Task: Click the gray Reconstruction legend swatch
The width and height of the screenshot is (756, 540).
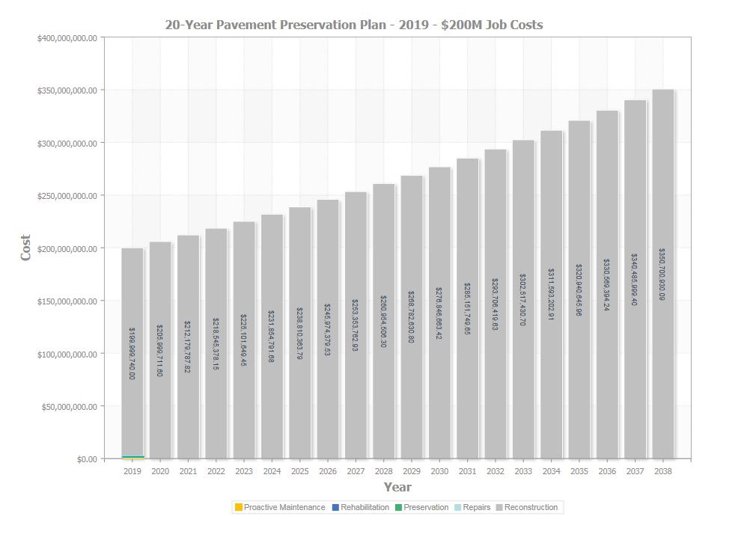Action: click(x=499, y=507)
